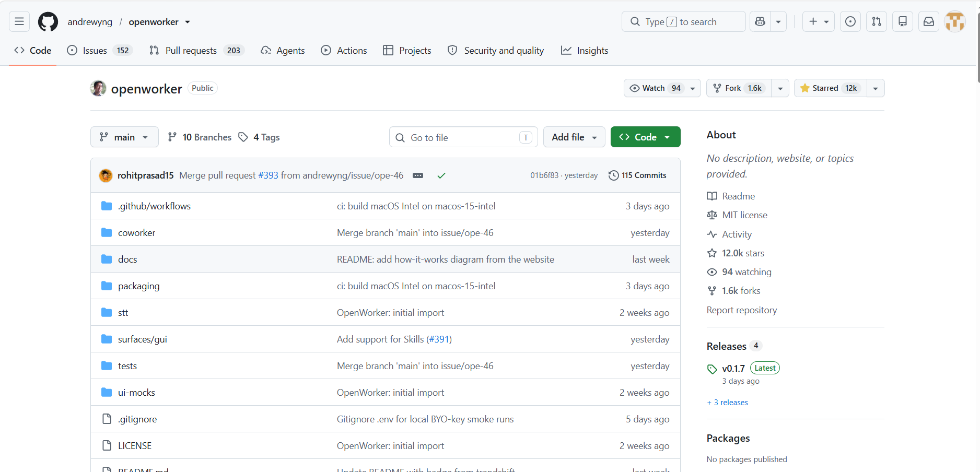
Task: Open the .github/workflows folder
Action: [x=154, y=206]
